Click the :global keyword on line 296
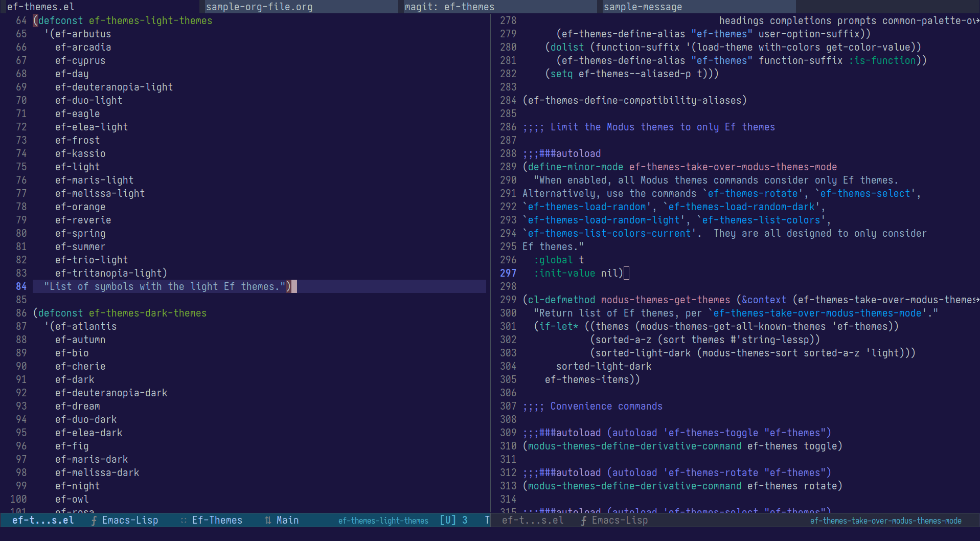This screenshot has width=980, height=541. [x=553, y=260]
